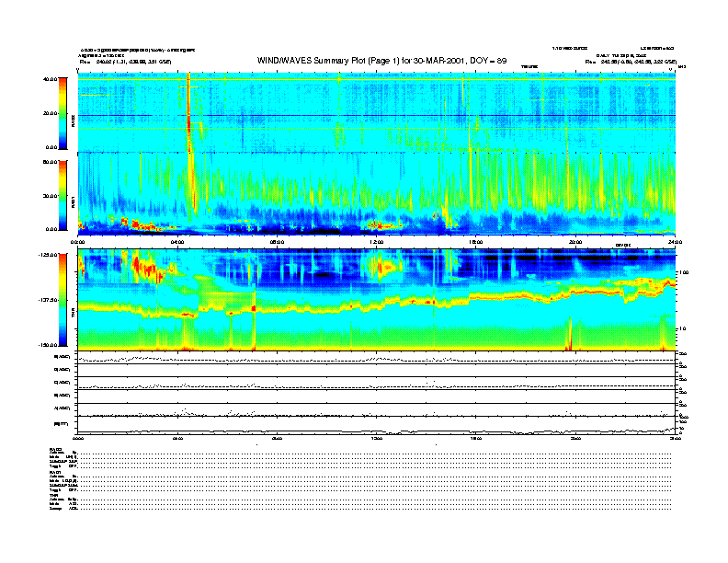Click 04:00 tick beneath the RAD1 spectrogram
The width and height of the screenshot is (728, 563).
coord(177,242)
